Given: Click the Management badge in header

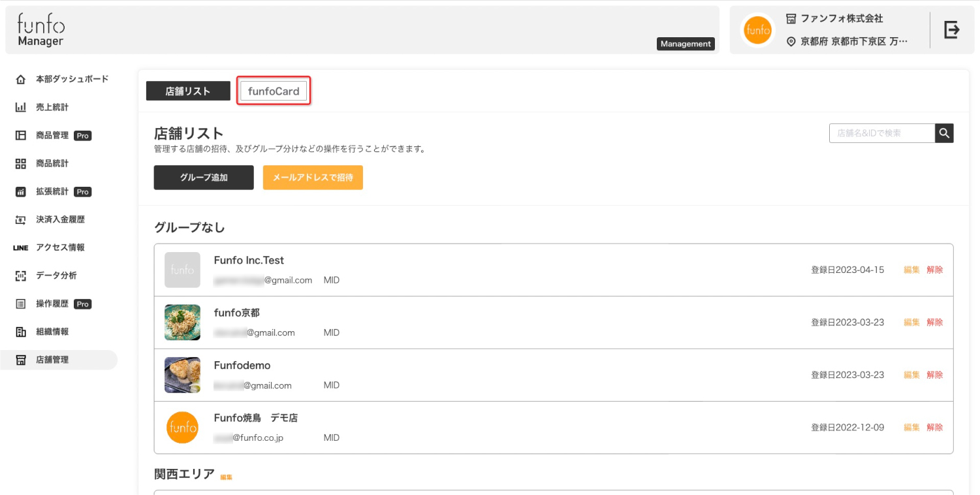Looking at the screenshot, I should [686, 44].
